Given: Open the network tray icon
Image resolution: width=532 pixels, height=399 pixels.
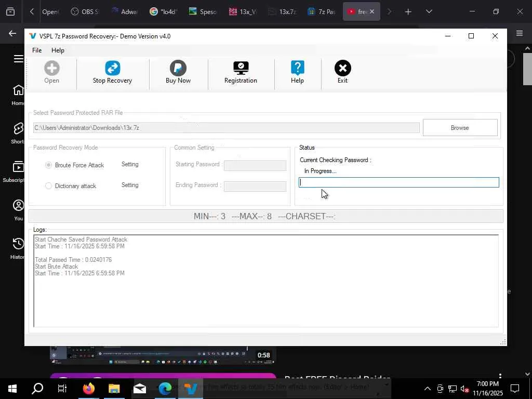Looking at the screenshot, I should point(453,389).
